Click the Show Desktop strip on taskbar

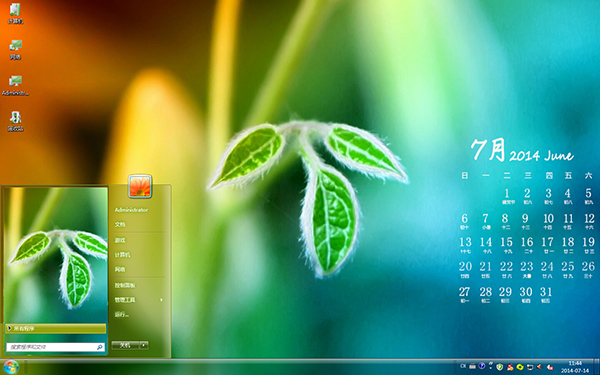pos(596,367)
